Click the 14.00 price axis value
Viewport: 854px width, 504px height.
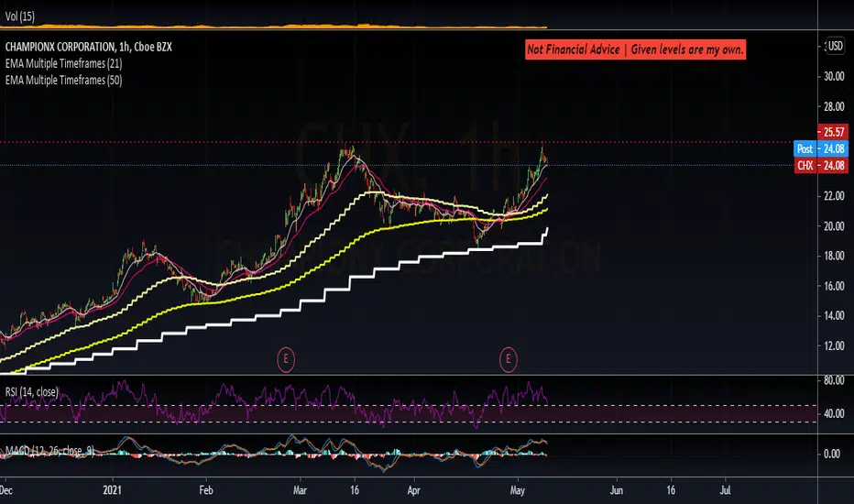pyautogui.click(x=834, y=315)
